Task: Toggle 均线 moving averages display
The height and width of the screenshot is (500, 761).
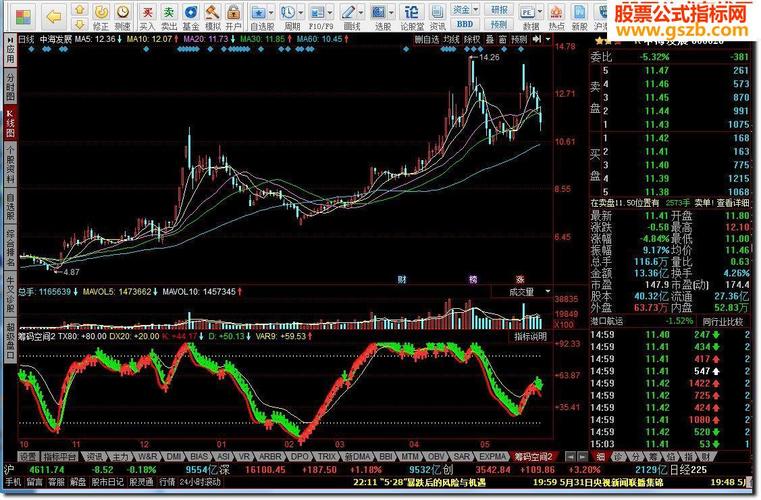Action: pyautogui.click(x=451, y=39)
